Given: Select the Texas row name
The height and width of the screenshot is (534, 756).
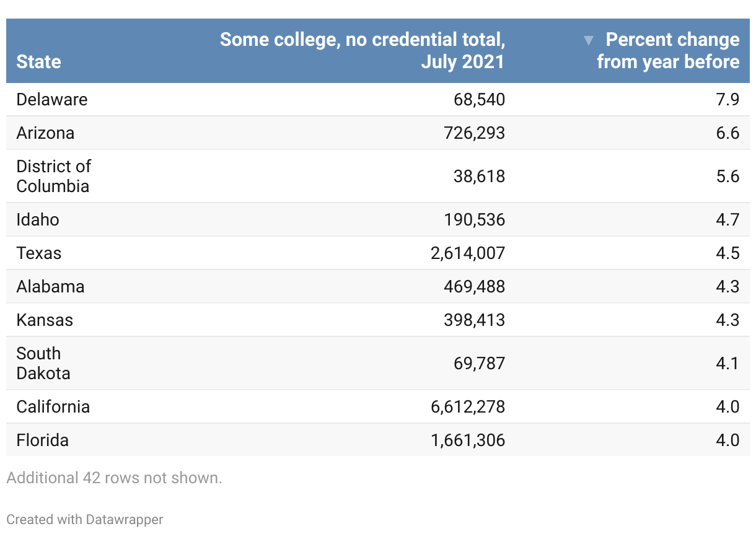Looking at the screenshot, I should pyautogui.click(x=39, y=253).
